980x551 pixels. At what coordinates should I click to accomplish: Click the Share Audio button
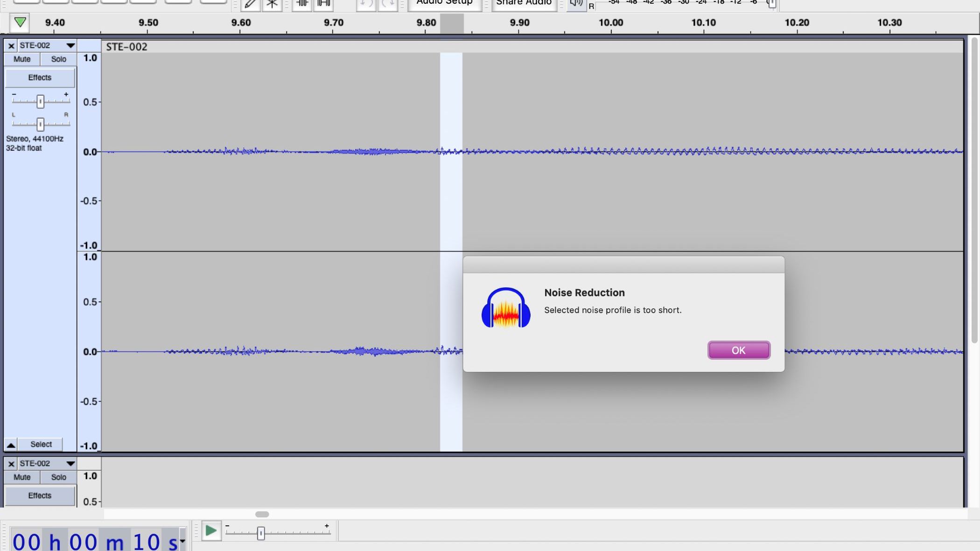[x=524, y=4]
